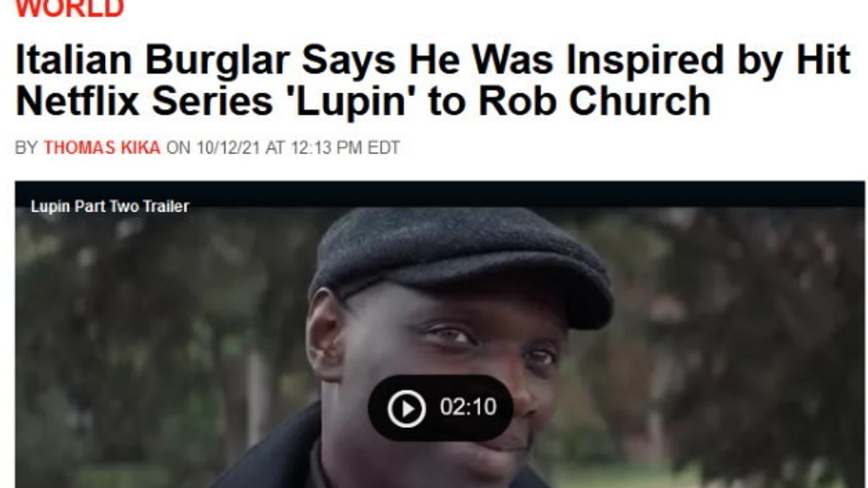Screen dimensions: 868x488
Task: Click the 'BY' label before the author name
Action: (x=25, y=148)
